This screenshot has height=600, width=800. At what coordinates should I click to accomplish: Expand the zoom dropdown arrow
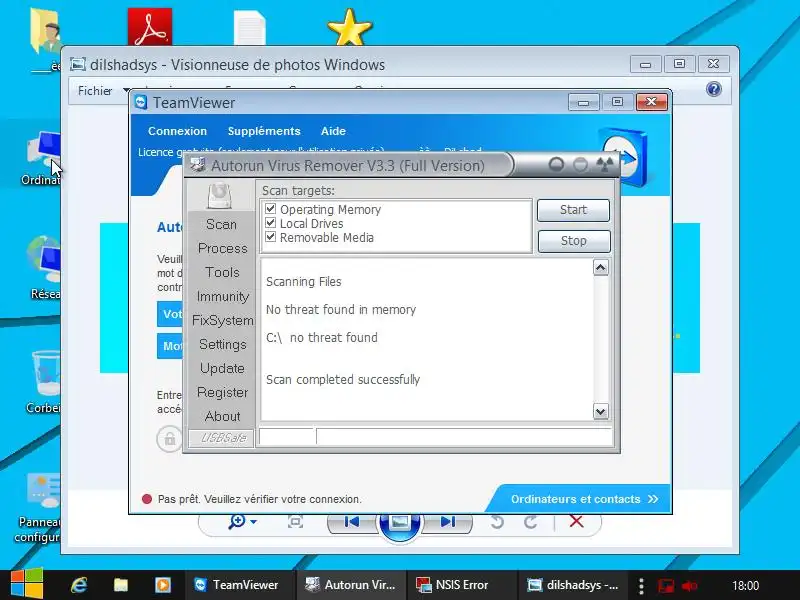click(x=254, y=521)
